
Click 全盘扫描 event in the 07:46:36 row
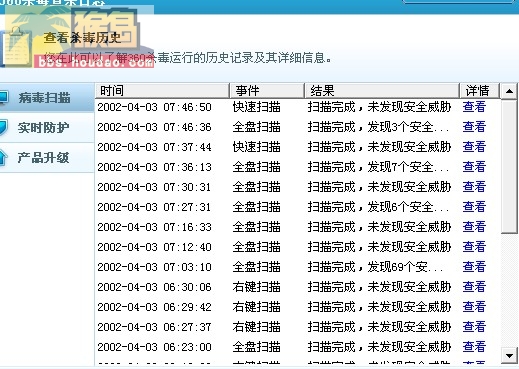pyautogui.click(x=256, y=127)
